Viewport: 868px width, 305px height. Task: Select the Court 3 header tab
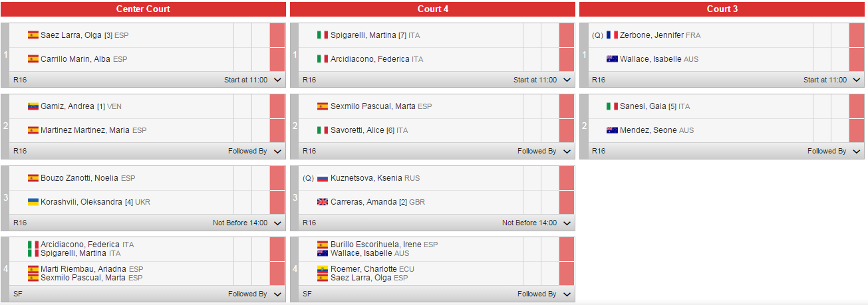pyautogui.click(x=722, y=9)
